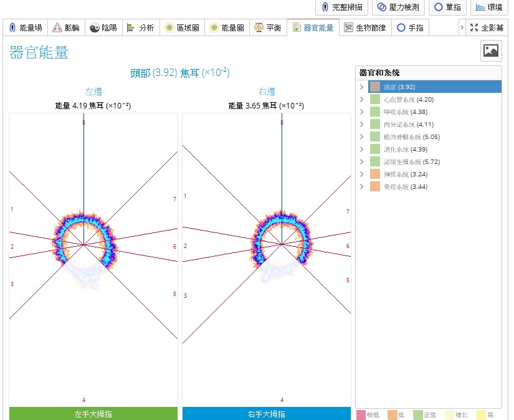Viewport: 514px width, 420px height.
Task: Select the 單指 single finger scan
Action: click(x=447, y=7)
